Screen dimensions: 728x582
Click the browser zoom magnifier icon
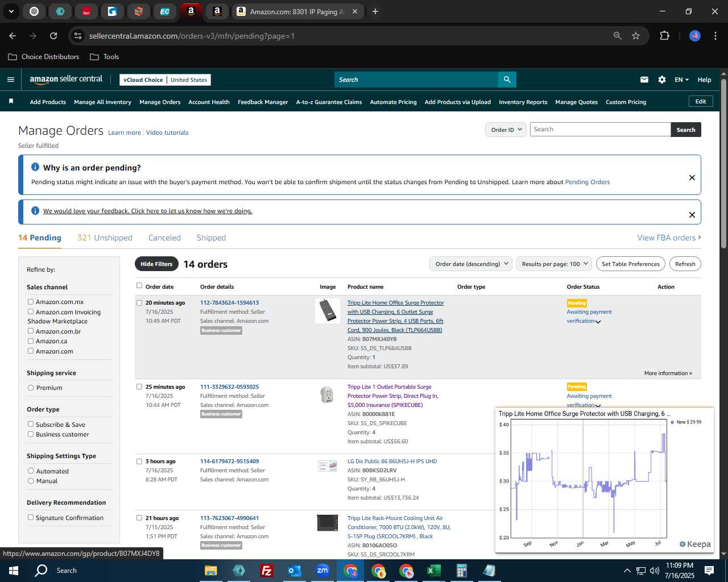(x=618, y=36)
